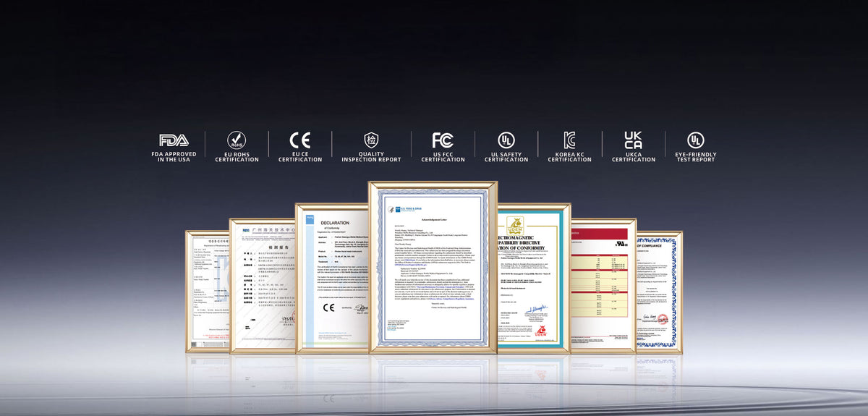Screen dimensions: 868x416
Task: Select the 'US FCC CERTIFICATION' label
Action: (x=443, y=157)
